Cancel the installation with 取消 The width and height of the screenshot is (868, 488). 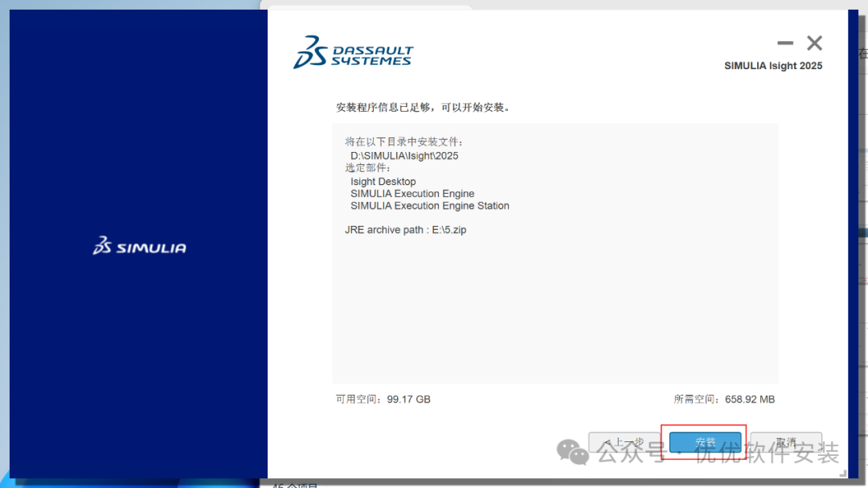point(785,442)
